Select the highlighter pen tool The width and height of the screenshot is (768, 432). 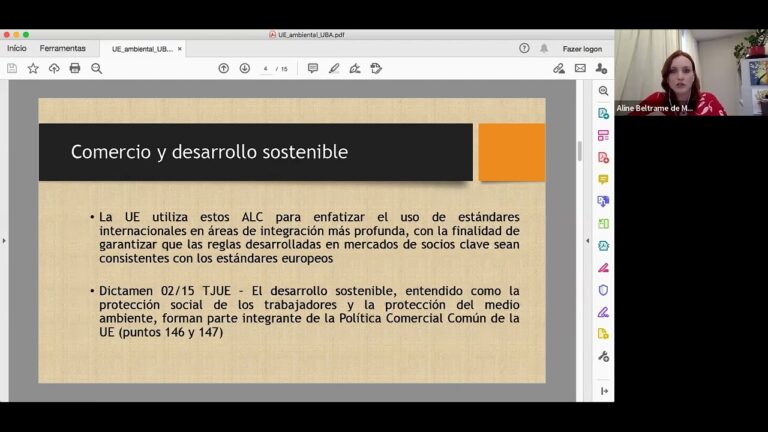coord(334,69)
